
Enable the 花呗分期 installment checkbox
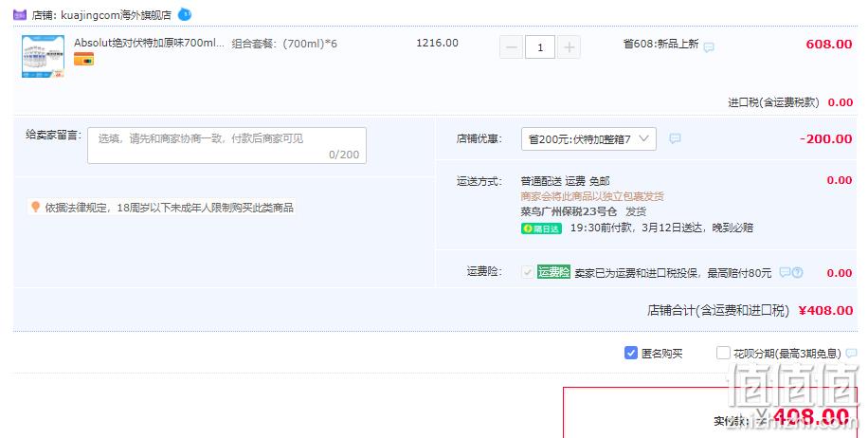pos(723,353)
